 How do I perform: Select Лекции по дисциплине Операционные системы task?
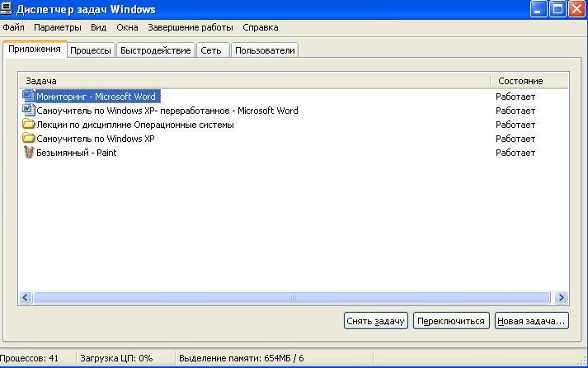tap(135, 125)
